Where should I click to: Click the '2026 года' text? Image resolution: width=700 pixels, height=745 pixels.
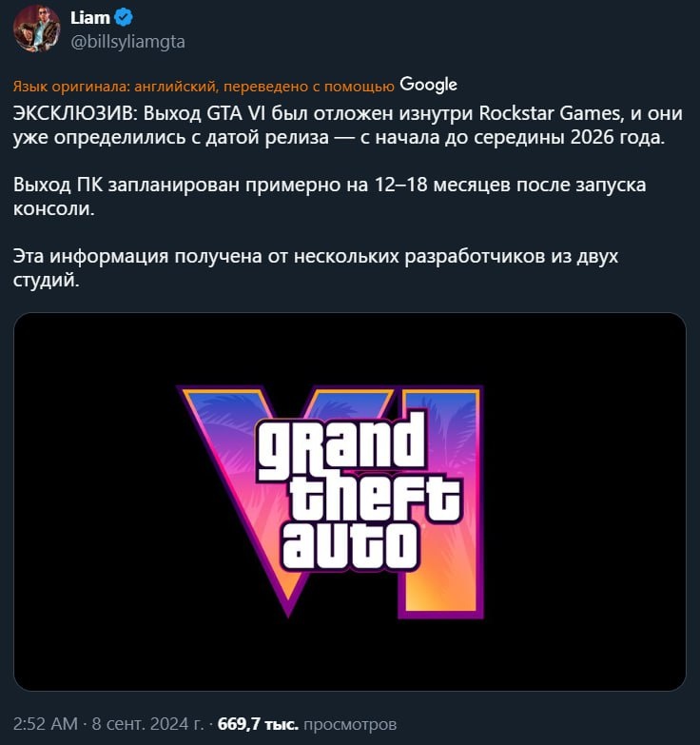(617, 137)
